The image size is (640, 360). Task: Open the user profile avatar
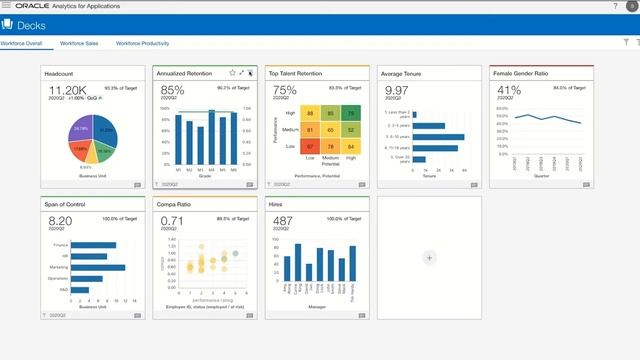tap(632, 6)
